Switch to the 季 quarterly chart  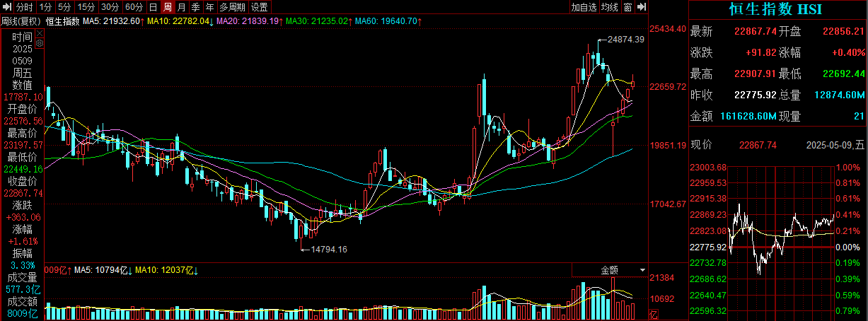196,7
